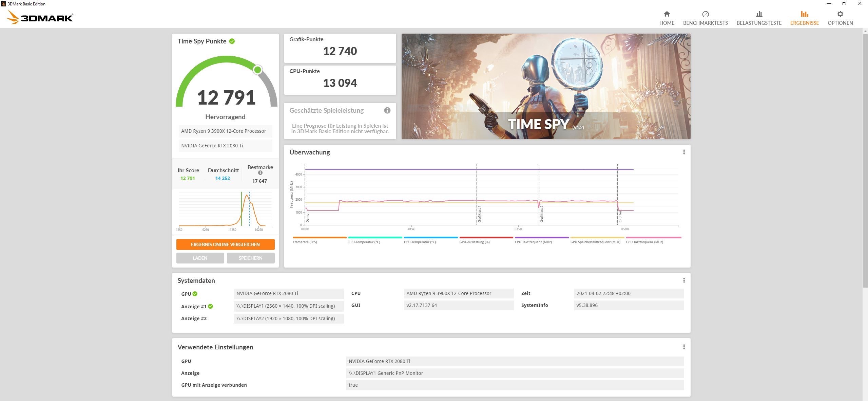Toggle the GPU-Auslastung legend series

474,242
